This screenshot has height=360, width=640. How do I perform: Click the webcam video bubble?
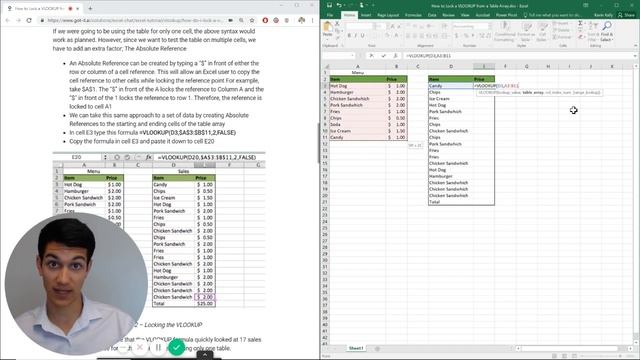tap(76, 283)
